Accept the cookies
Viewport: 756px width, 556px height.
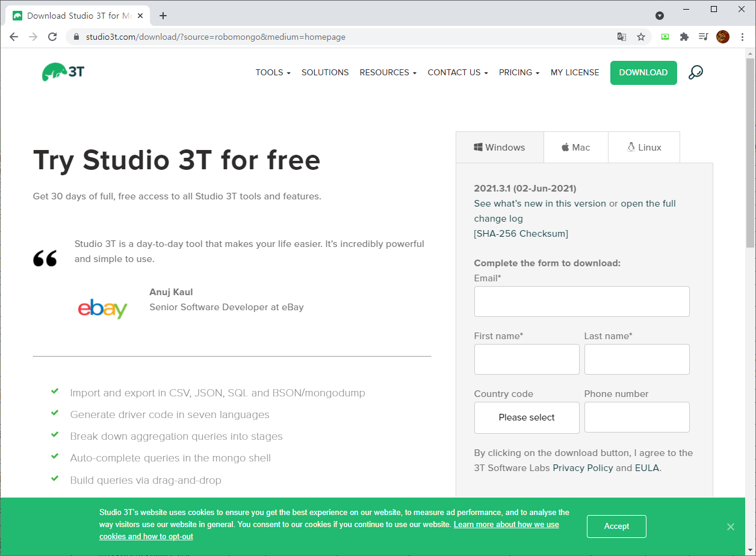point(616,526)
